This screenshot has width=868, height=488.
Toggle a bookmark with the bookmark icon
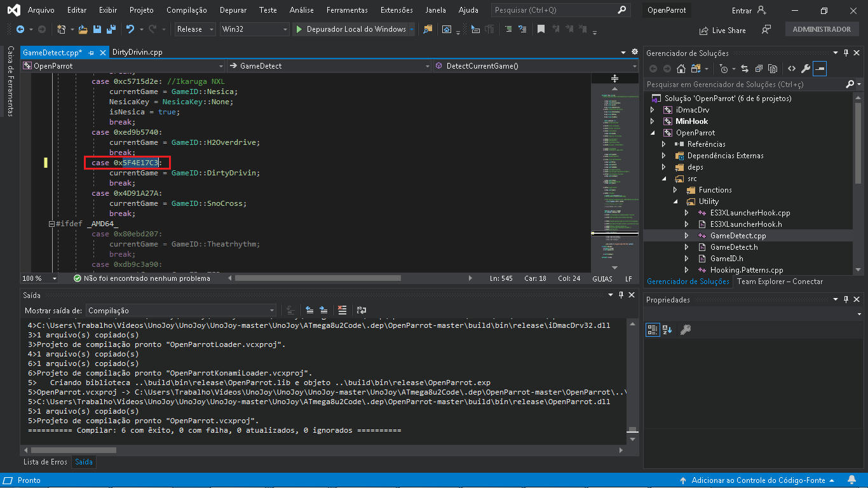point(541,29)
